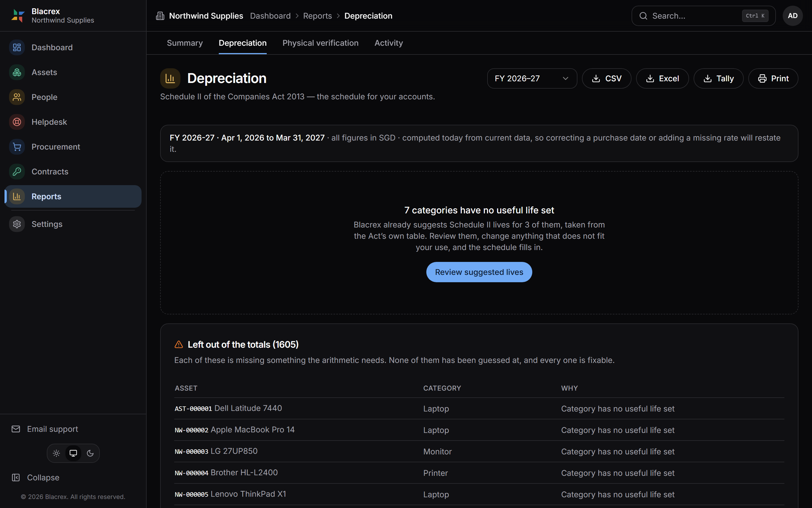The height and width of the screenshot is (508, 812).
Task: Download the Excel export
Action: coord(662,79)
